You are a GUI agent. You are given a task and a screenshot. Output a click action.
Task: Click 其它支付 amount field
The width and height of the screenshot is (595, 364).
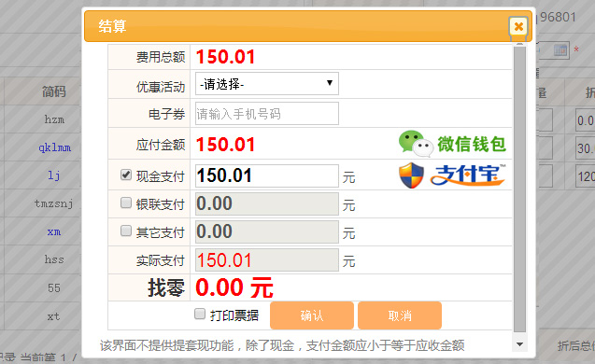(x=267, y=231)
